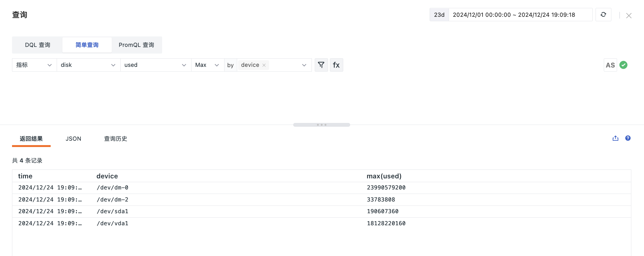Open the Max aggregation dropdown
The image size is (644, 256).
point(207,65)
